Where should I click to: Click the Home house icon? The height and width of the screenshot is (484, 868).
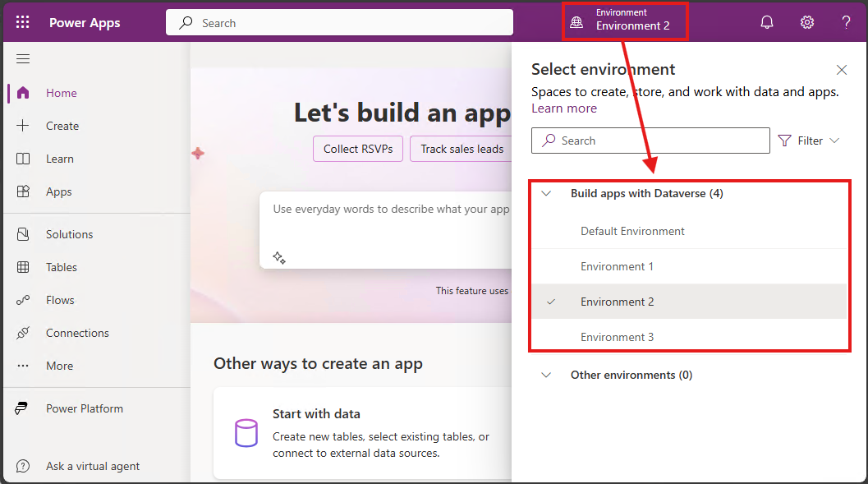(x=23, y=93)
